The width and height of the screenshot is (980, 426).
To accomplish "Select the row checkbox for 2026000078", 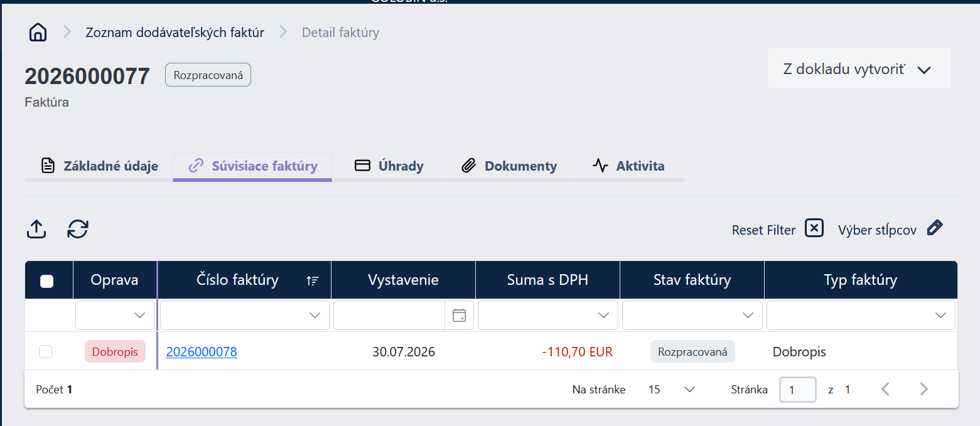I will pos(45,352).
